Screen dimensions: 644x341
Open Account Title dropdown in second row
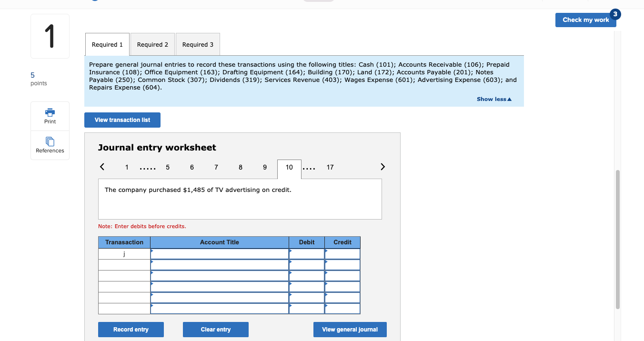[220, 265]
